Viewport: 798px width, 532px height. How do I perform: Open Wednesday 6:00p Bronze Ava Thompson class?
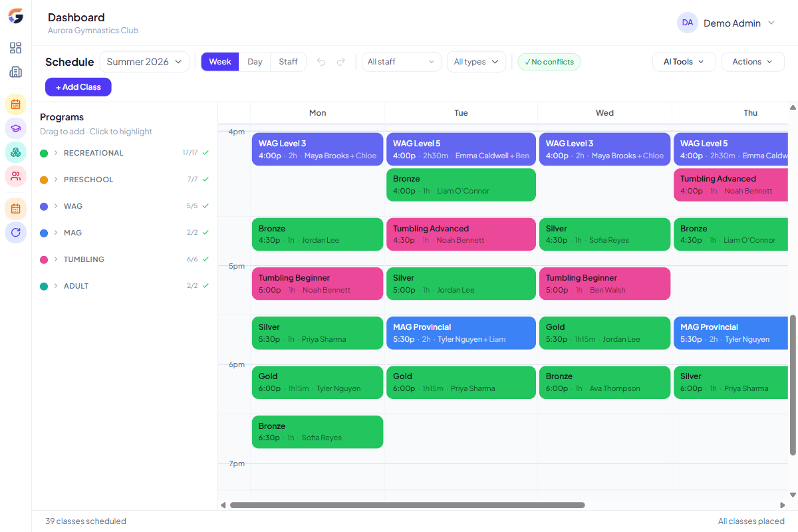click(x=604, y=382)
